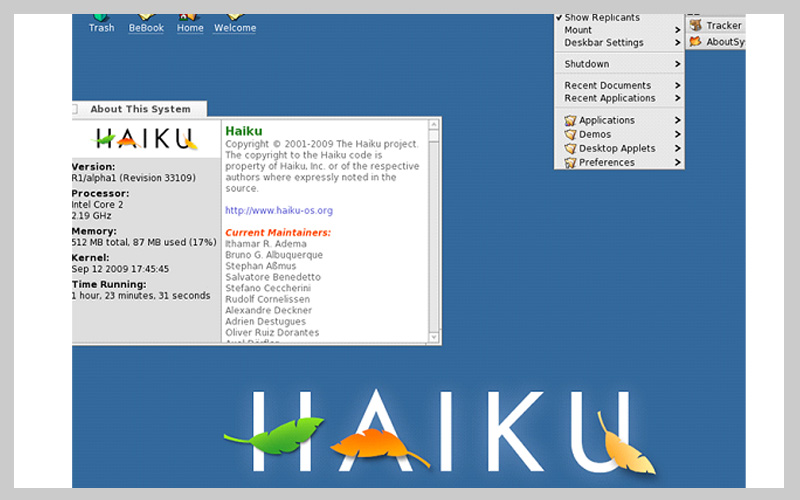Click '1 hour, 23 minutes, 31 seconds' uptime
This screenshot has height=500, width=800.
pyautogui.click(x=141, y=295)
